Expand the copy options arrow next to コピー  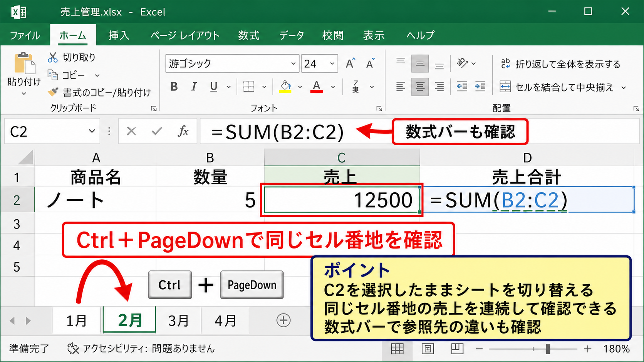coord(97,75)
